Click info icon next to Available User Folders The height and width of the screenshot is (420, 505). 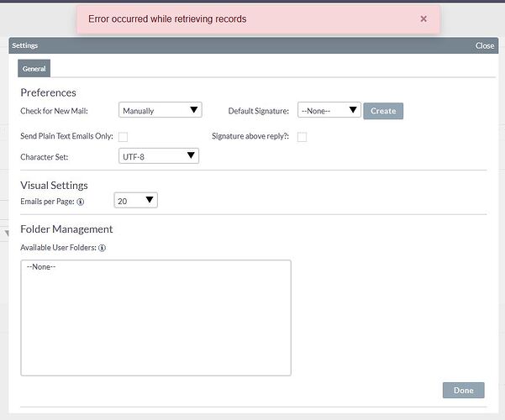(102, 248)
